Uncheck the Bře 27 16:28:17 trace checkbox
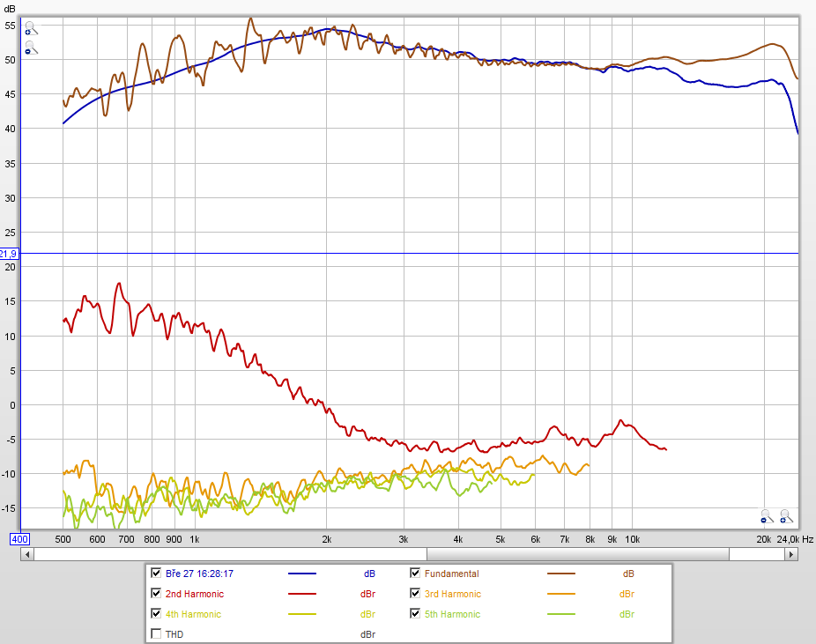 (156, 573)
